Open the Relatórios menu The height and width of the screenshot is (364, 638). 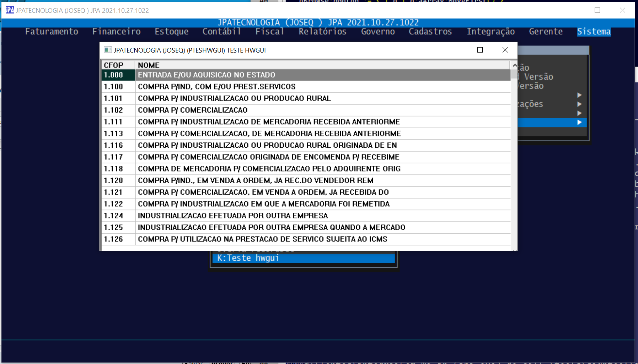[x=322, y=32]
